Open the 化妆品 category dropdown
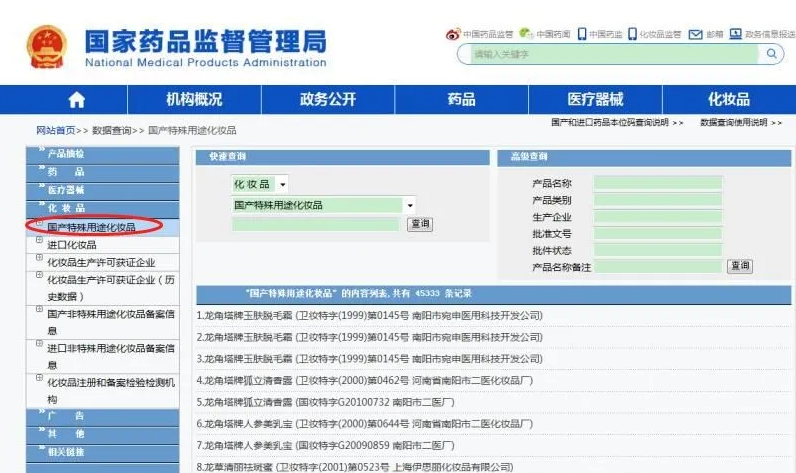 (x=260, y=184)
